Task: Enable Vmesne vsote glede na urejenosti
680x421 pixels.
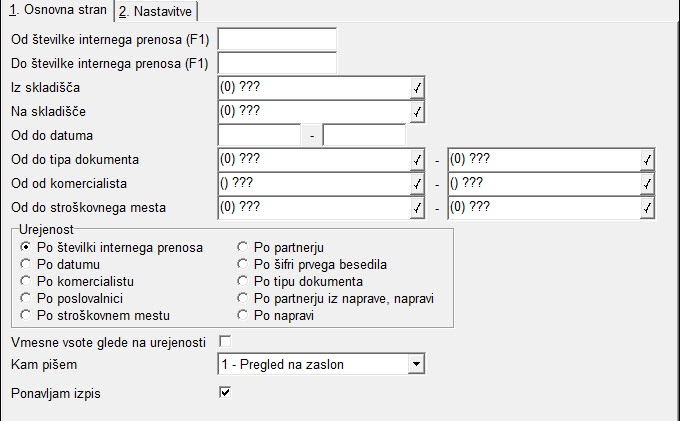Action: coord(225,342)
